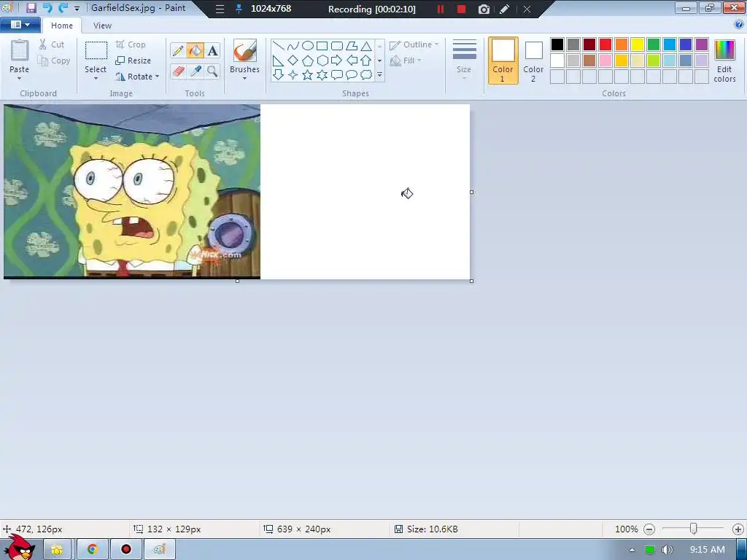The image size is (747, 560).
Task: Choose the Pentagon shape
Action: [308, 61]
